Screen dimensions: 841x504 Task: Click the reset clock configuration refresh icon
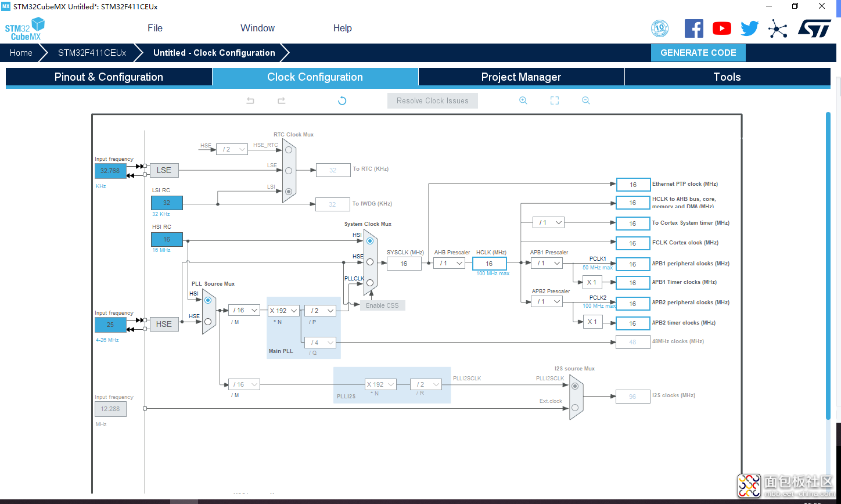pyautogui.click(x=342, y=100)
